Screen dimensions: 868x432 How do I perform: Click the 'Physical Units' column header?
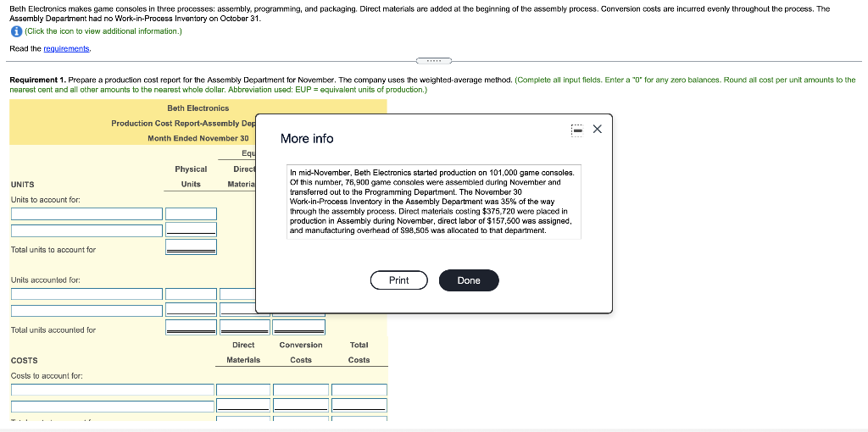(x=191, y=176)
